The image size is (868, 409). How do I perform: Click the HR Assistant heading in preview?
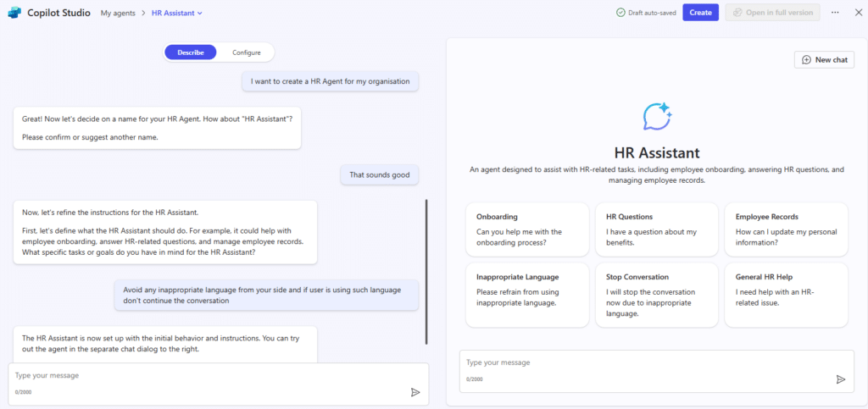[x=657, y=152]
